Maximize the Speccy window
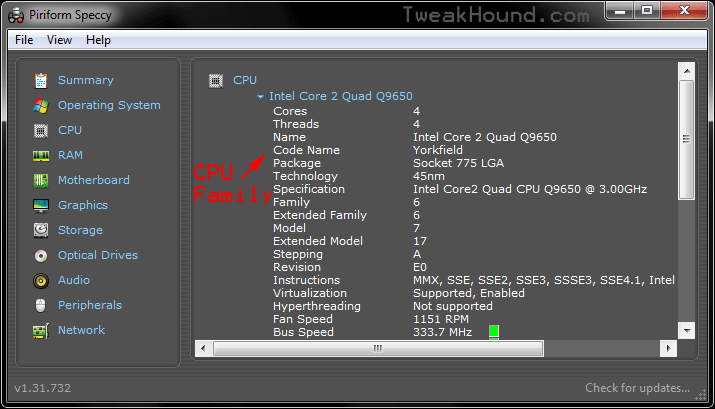This screenshot has height=409, width=715. 647,10
